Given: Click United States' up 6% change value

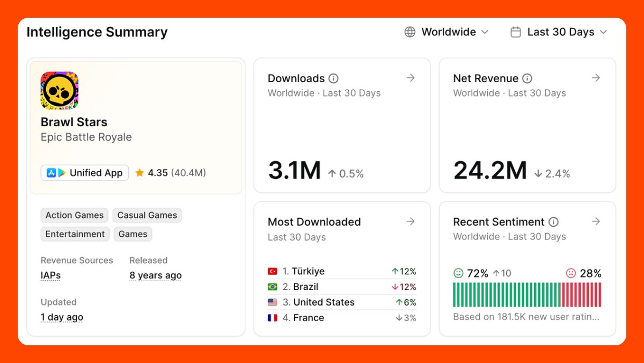Looking at the screenshot, I should pyautogui.click(x=406, y=302).
